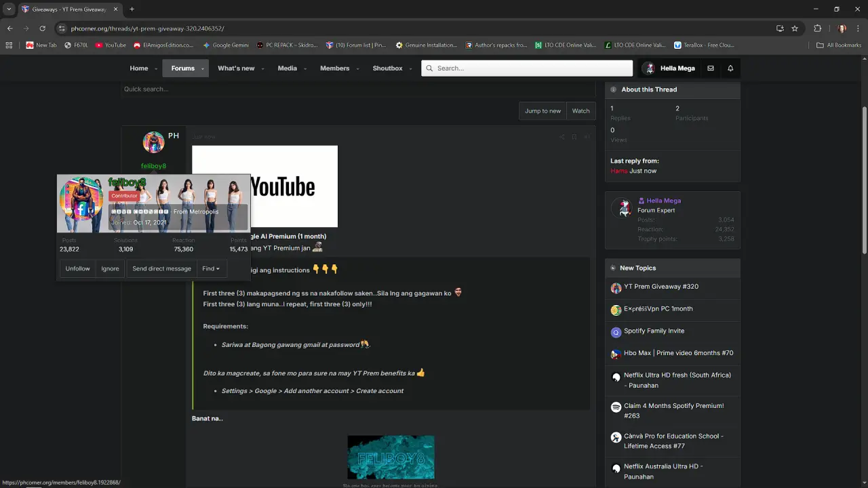This screenshot has height=488, width=868.
Task: Open the Chrome three-dot menu
Action: pos(858,28)
